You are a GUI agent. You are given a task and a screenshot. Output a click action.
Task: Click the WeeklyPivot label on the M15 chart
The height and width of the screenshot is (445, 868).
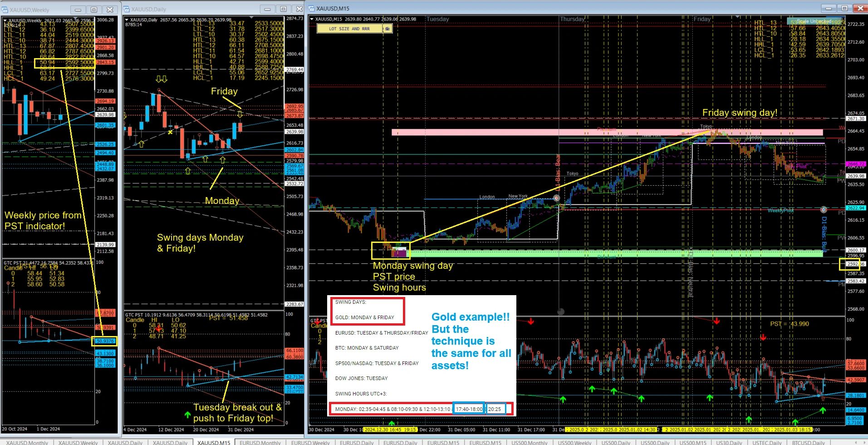[780, 210]
